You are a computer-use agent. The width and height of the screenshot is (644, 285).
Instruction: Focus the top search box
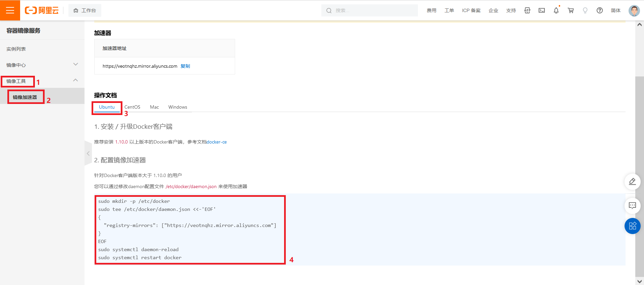click(x=370, y=10)
